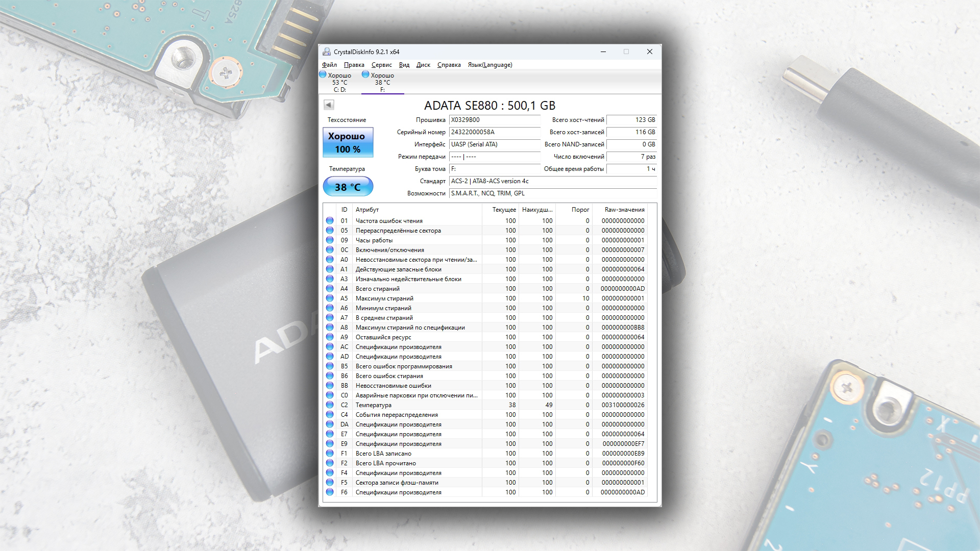Click the Порог column header
Screen dimensions: 980x551
574,210
